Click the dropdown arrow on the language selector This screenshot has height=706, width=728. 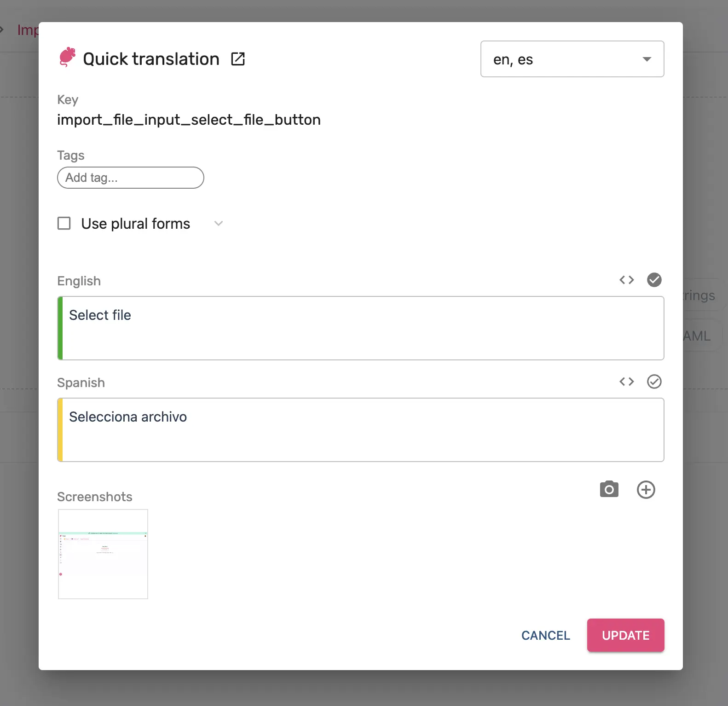point(647,59)
